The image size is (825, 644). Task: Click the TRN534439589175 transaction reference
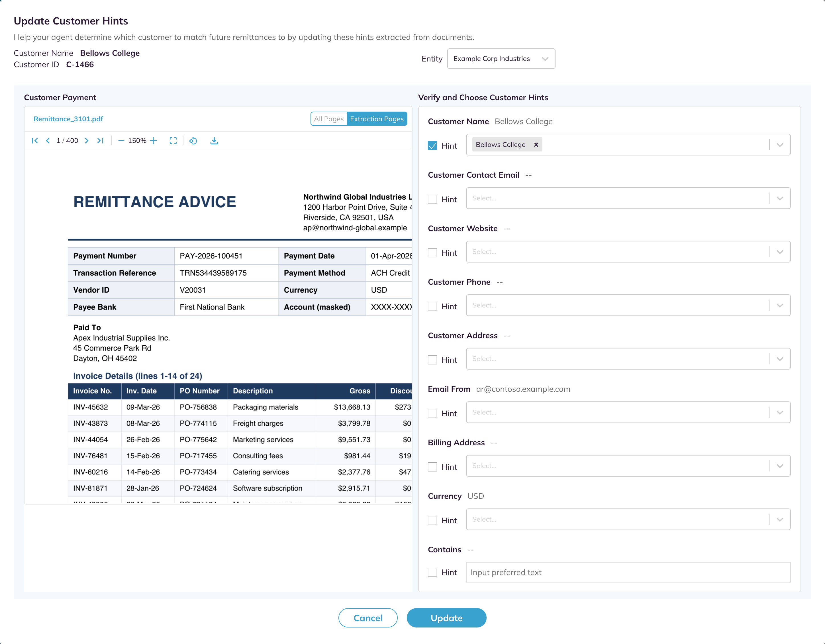click(213, 273)
